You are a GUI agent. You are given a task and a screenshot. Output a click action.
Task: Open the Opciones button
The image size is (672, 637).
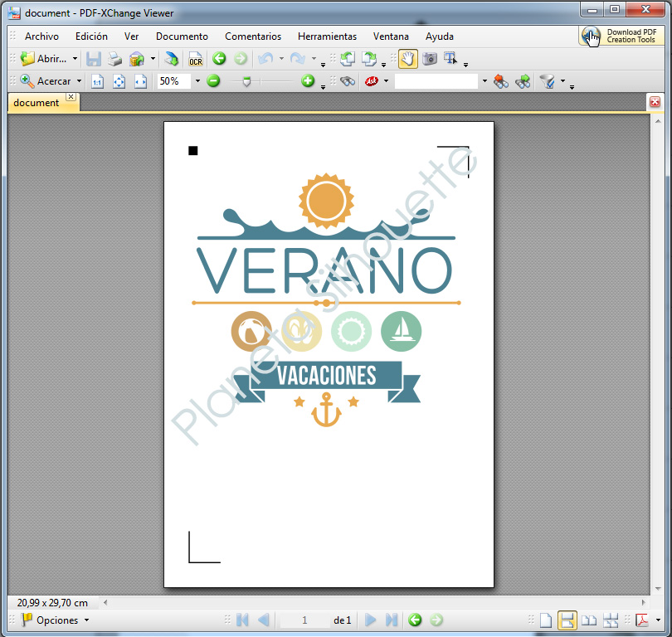click(x=55, y=620)
